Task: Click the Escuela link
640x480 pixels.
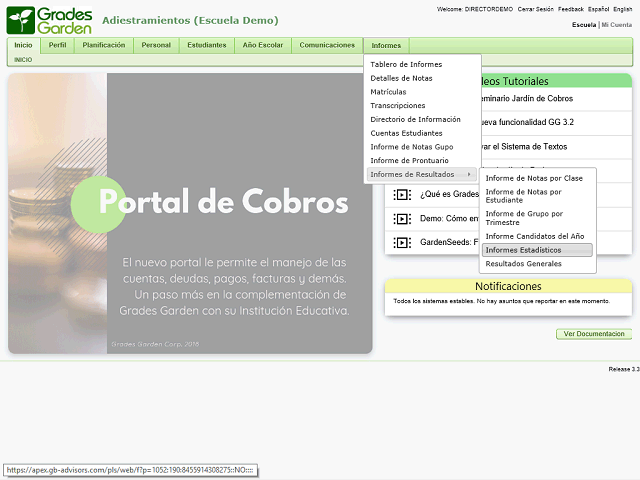Action: point(584,25)
